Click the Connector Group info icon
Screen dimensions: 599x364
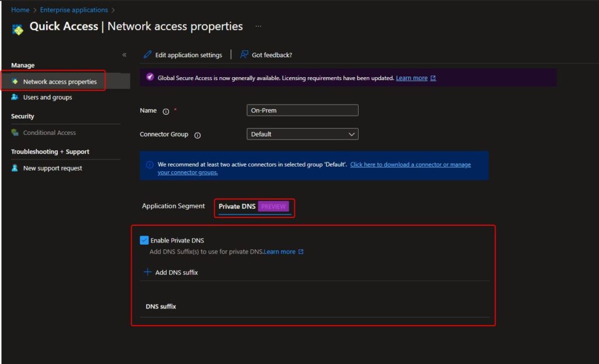coord(198,135)
